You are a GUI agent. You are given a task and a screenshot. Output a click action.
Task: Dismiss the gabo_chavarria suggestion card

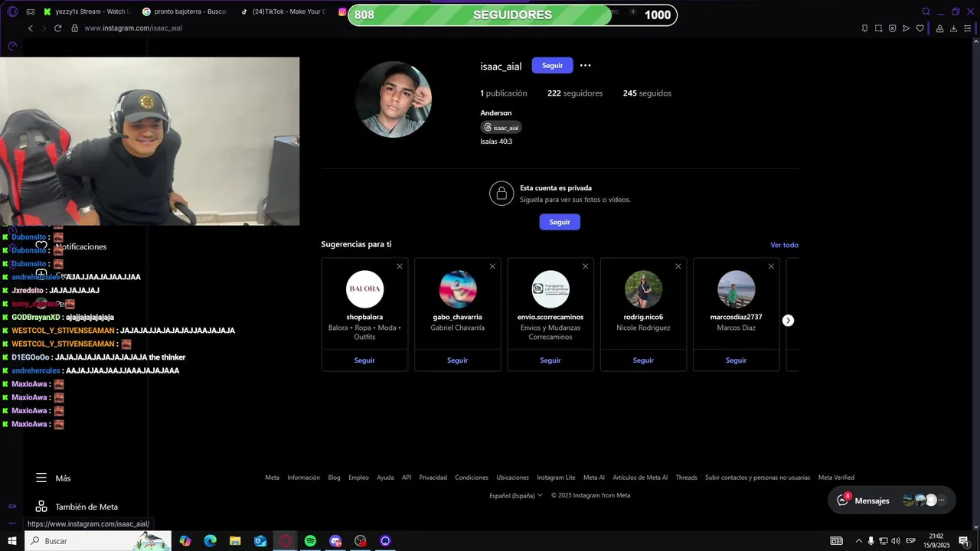tap(492, 266)
